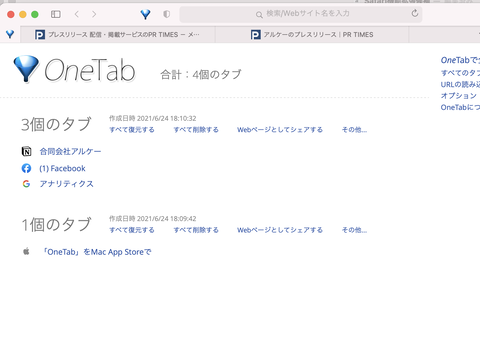This screenshot has height=361, width=480.
Task: Open 「OneTab」をMac App Storeで link
Action: tap(96, 252)
